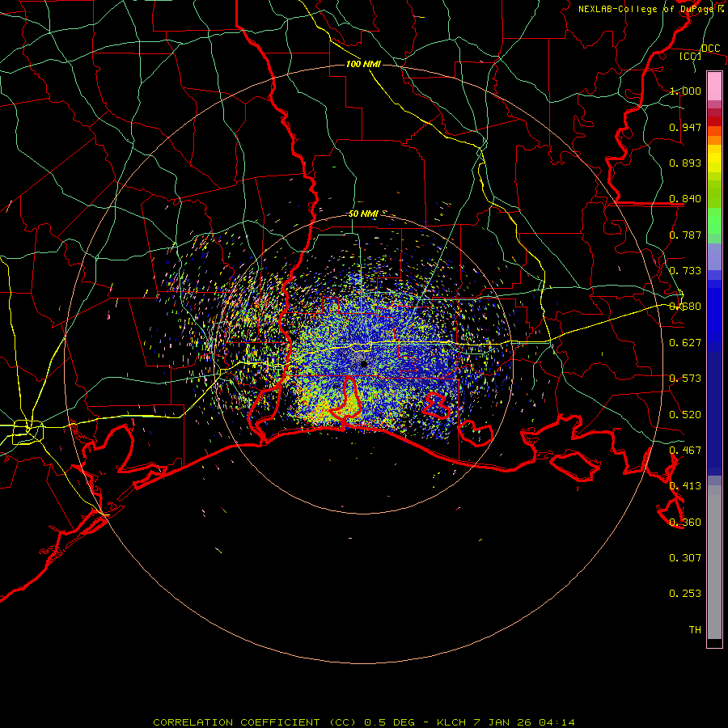Click the 0.733 color scale value

685,271
